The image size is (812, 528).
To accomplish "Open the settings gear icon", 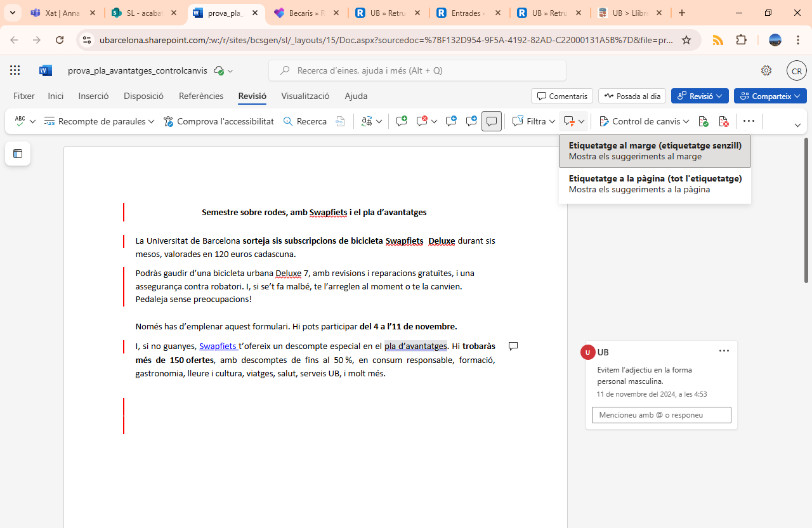I will [766, 70].
